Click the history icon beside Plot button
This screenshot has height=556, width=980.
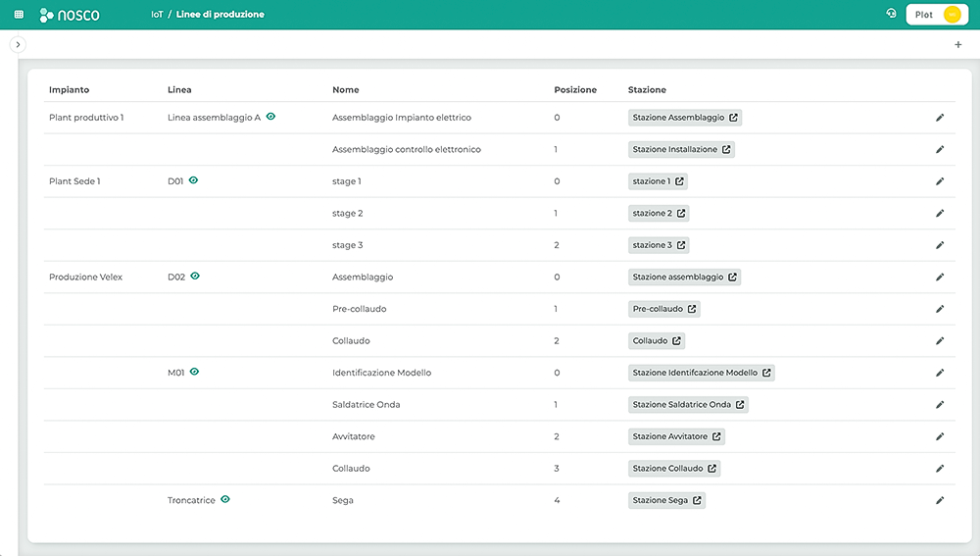pos(891,14)
